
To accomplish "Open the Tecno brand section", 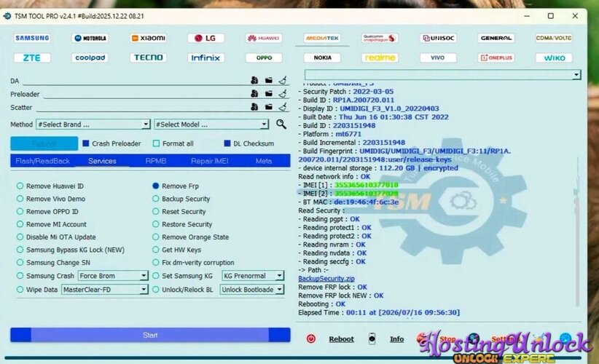I will pos(148,58).
